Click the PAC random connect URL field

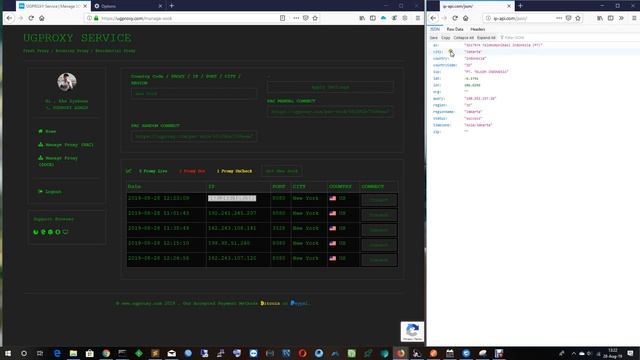(194, 136)
